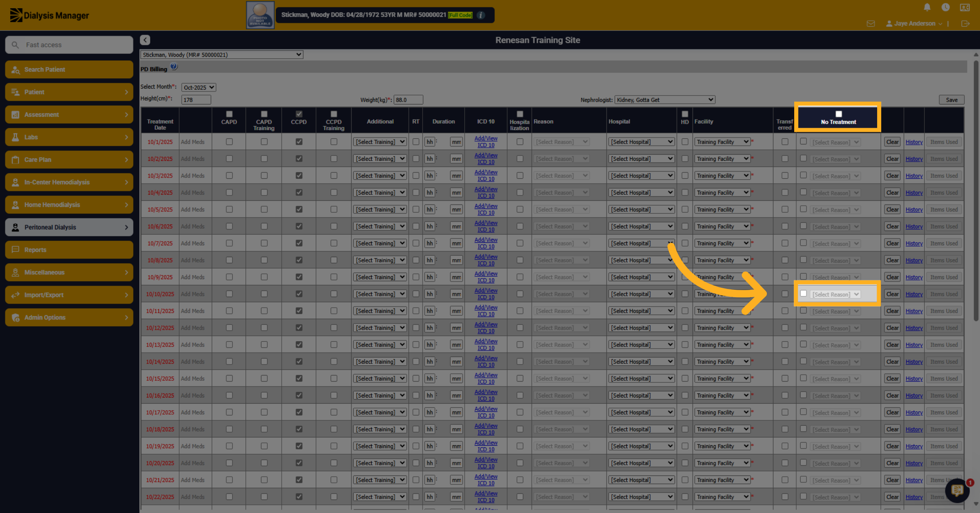Image resolution: width=980 pixels, height=513 pixels.
Task: Open Add/View ICD 10 link for 10/8/2025
Action: tap(486, 260)
